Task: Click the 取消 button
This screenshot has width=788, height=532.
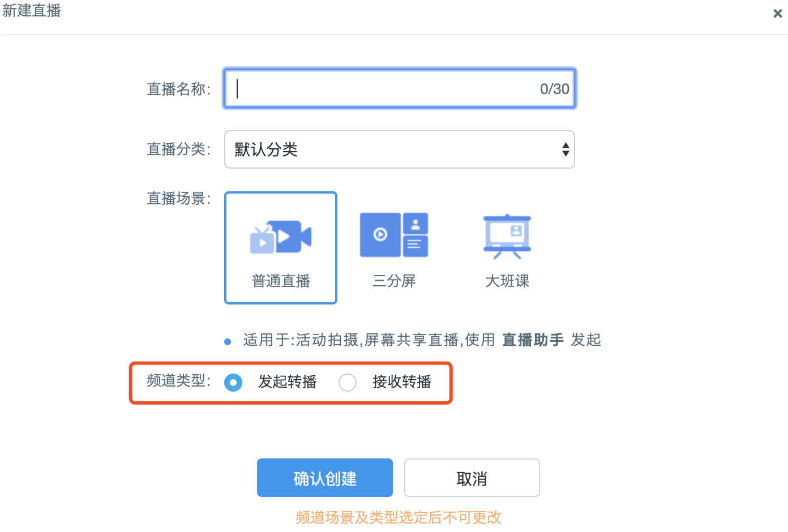Action: 472,478
